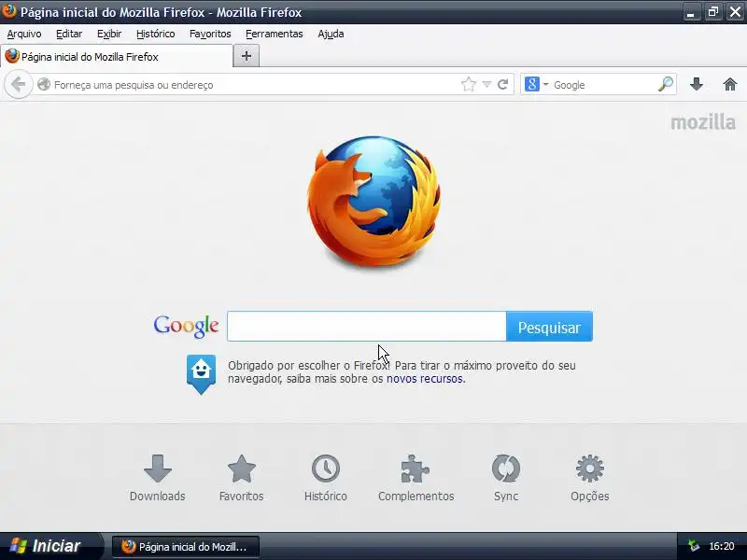
Task: Select the Página inicial do Mozilla Firefox tab
Action: click(x=117, y=56)
